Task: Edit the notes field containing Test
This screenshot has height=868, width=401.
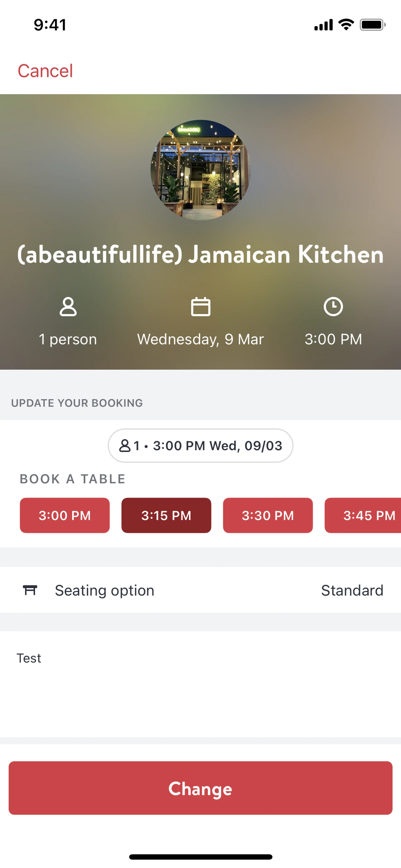Action: coord(200,684)
